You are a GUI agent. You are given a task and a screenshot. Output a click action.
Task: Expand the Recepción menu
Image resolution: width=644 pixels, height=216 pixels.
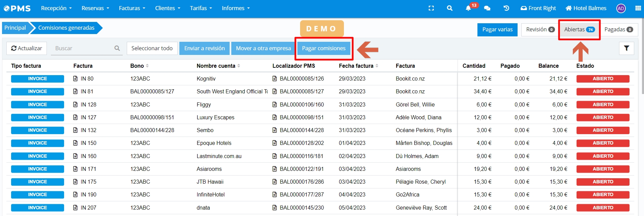pyautogui.click(x=56, y=8)
